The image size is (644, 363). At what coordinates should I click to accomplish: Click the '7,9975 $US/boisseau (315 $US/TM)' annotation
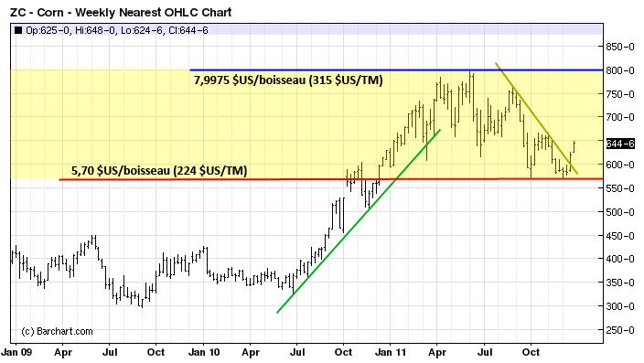click(288, 80)
